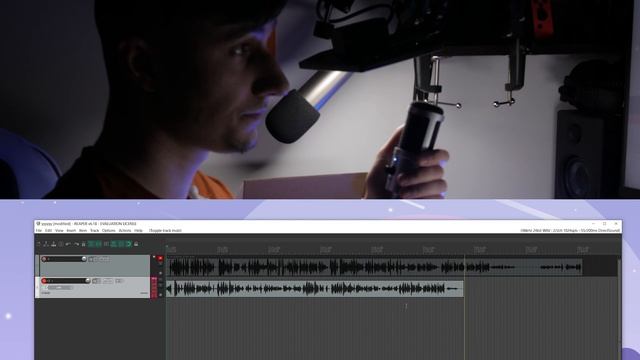Click the second track's volume knob
Viewport: 640px width, 360px height.
[87, 280]
